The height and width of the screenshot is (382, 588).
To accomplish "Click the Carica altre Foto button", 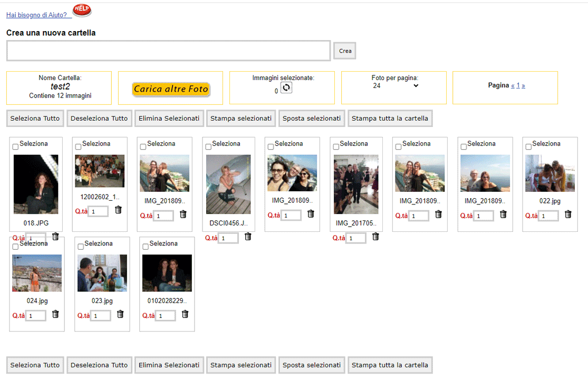I will coord(171,89).
